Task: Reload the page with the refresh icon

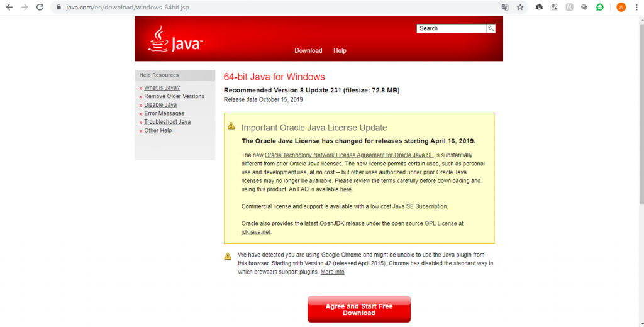Action: (40, 7)
